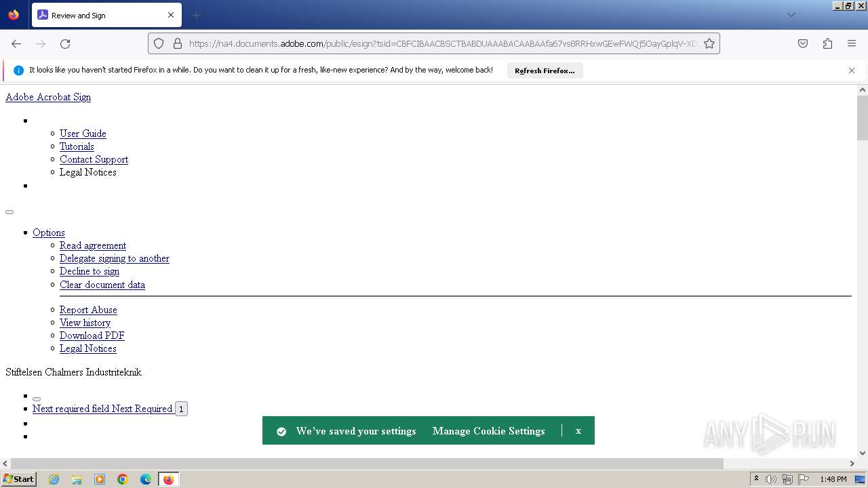The height and width of the screenshot is (488, 868).
Task: Open Legal Notices link under Options
Action: pos(88,348)
